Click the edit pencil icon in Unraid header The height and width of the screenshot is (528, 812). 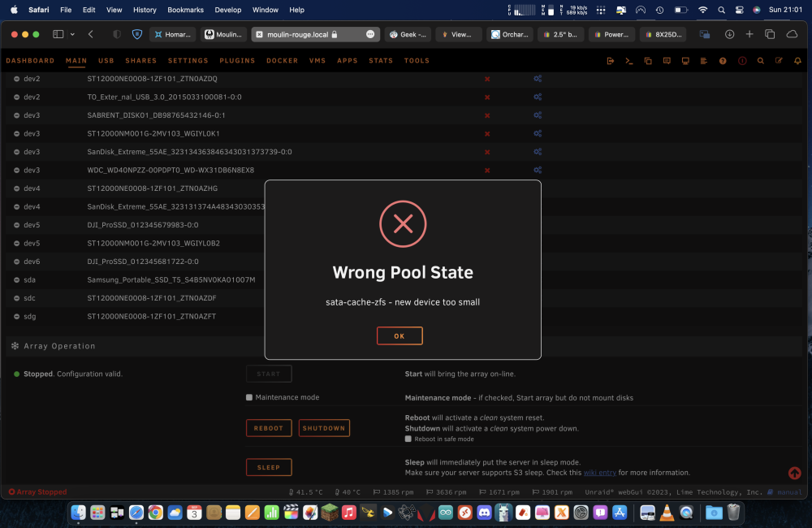pyautogui.click(x=779, y=61)
